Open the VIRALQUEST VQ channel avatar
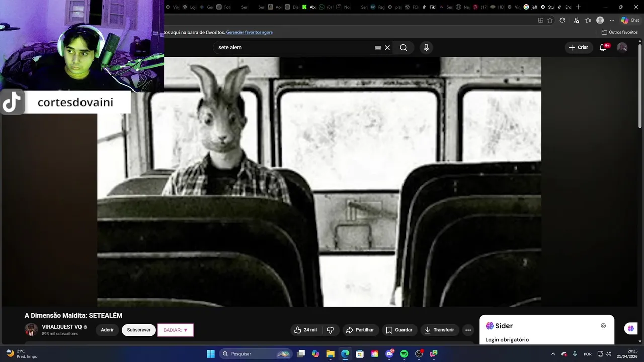 [x=31, y=330]
